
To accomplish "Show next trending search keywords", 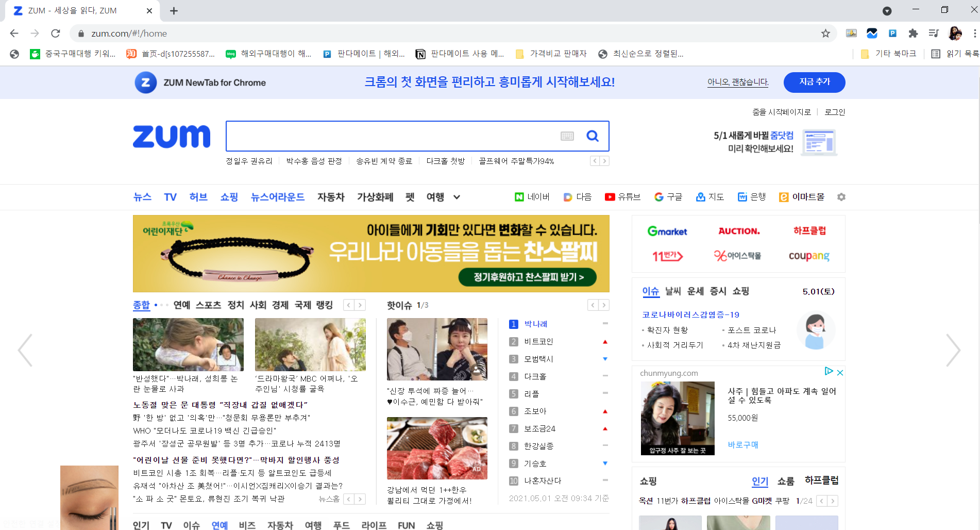I will click(x=604, y=161).
